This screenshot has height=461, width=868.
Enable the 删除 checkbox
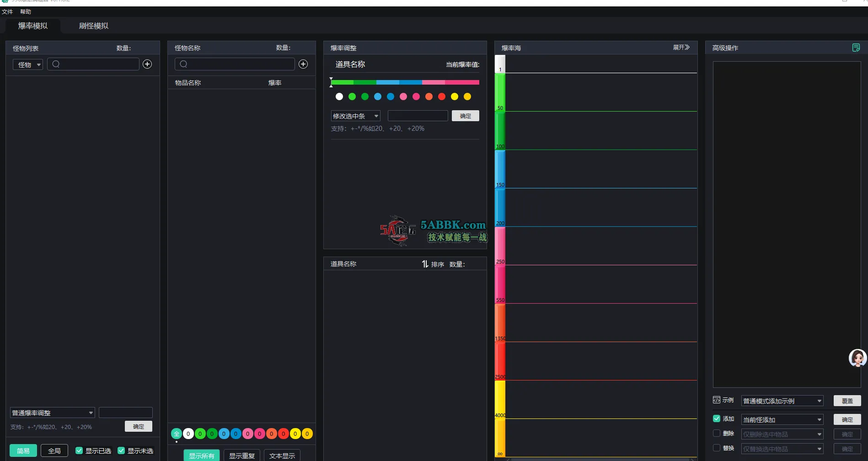pyautogui.click(x=717, y=433)
